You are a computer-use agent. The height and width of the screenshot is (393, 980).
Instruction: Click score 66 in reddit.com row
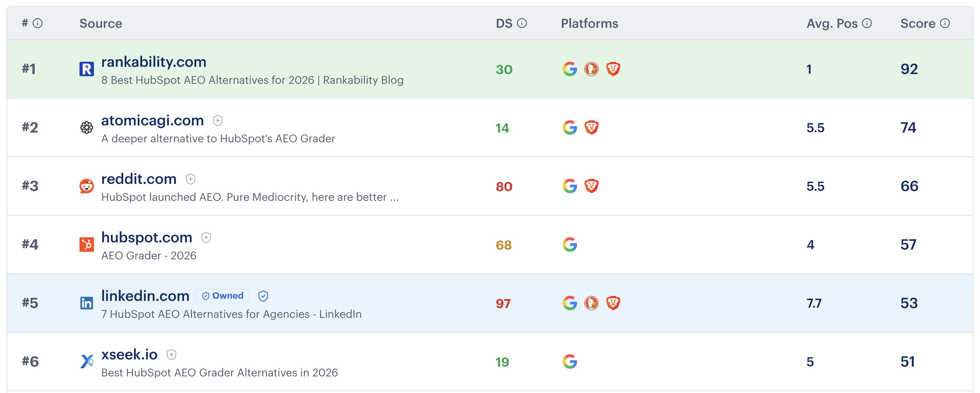pos(909,186)
